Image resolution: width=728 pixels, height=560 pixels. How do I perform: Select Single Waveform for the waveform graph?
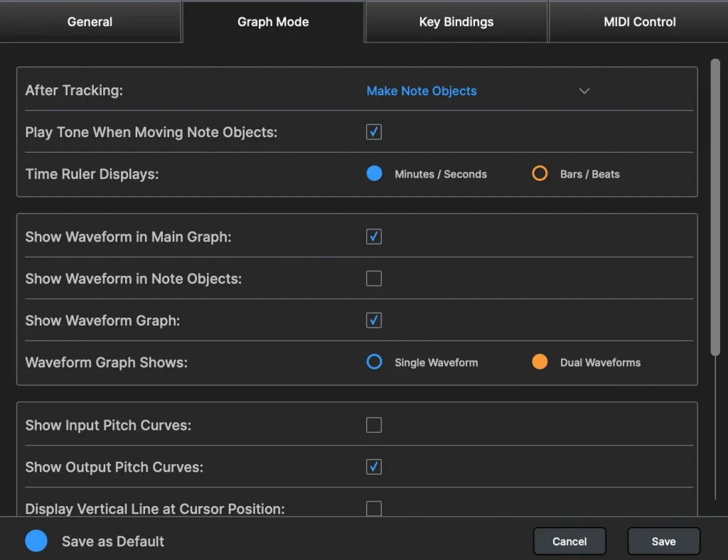(374, 362)
